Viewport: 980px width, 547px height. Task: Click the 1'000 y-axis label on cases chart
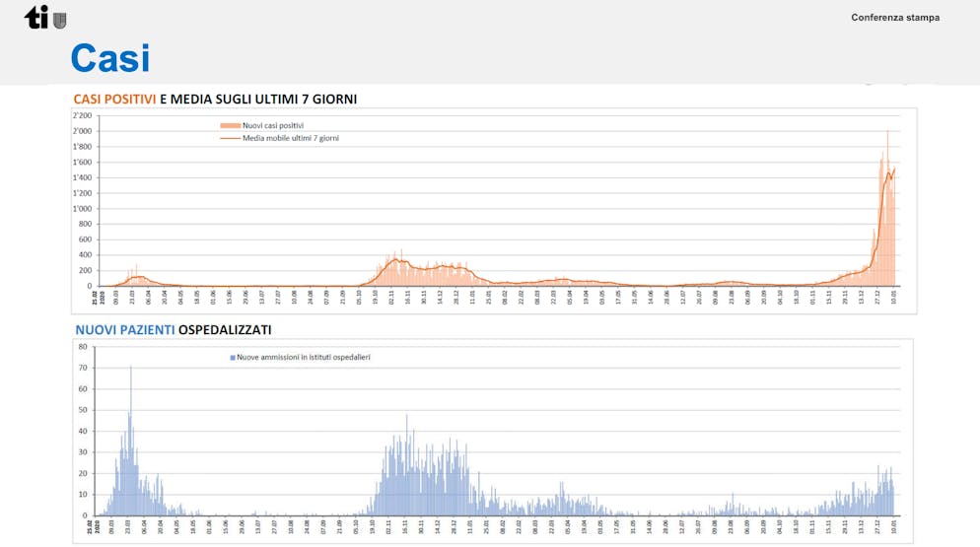pos(82,209)
